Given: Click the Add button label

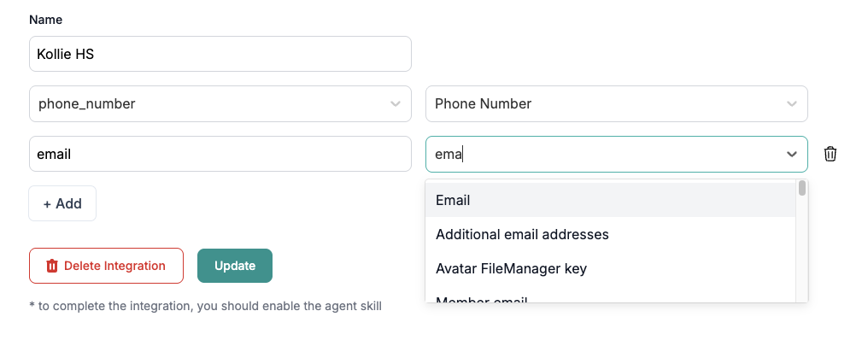Looking at the screenshot, I should pos(68,203).
